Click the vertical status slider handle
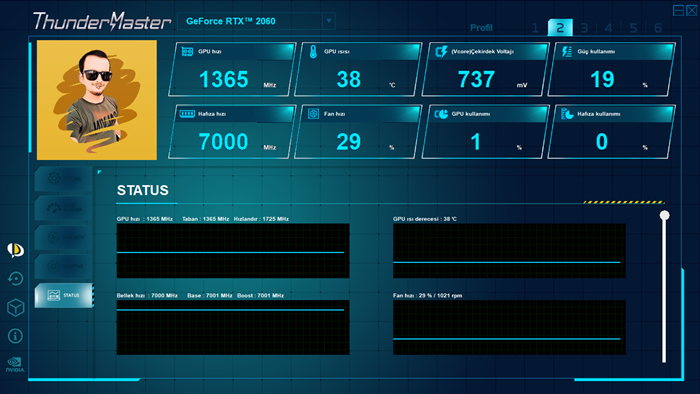The height and width of the screenshot is (394, 700). tap(664, 216)
